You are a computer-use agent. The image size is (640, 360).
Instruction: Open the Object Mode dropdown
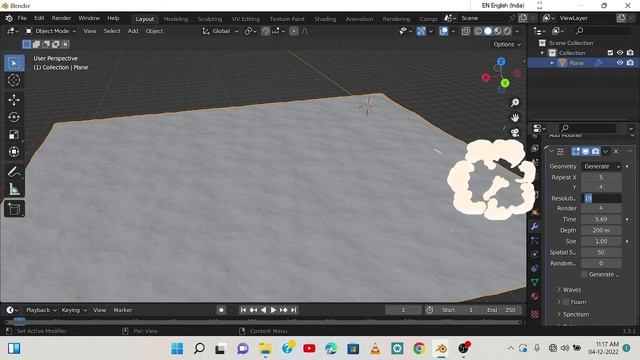(51, 31)
